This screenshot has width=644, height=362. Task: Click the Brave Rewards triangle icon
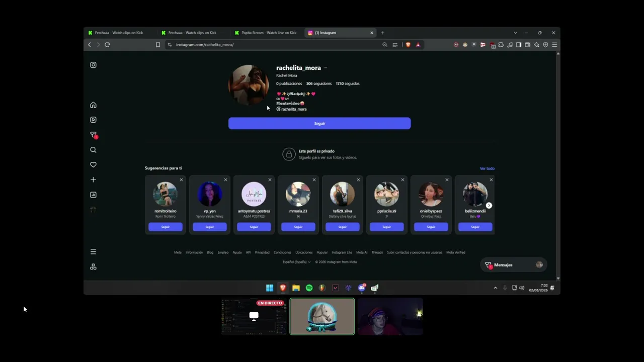click(x=418, y=45)
